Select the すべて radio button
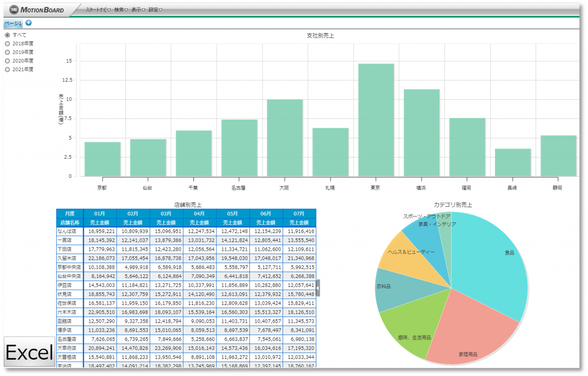Viewport: 588px width, 376px height. point(7,35)
